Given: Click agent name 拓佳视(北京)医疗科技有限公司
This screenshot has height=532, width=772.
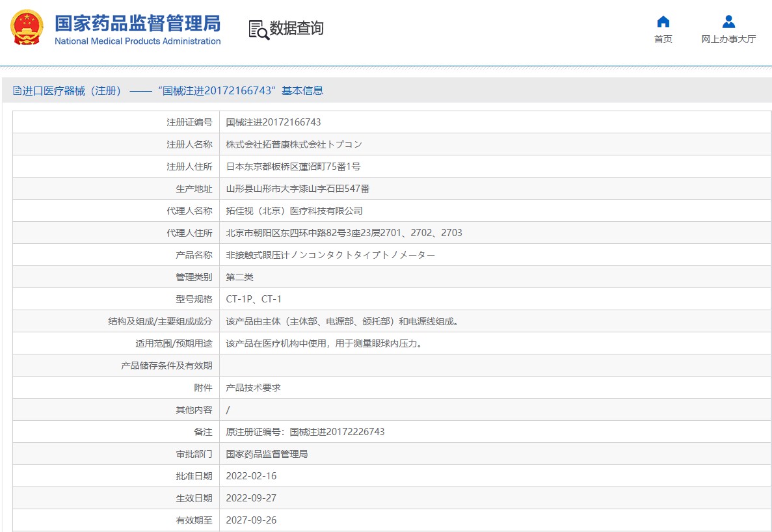Looking at the screenshot, I should pyautogui.click(x=295, y=211).
